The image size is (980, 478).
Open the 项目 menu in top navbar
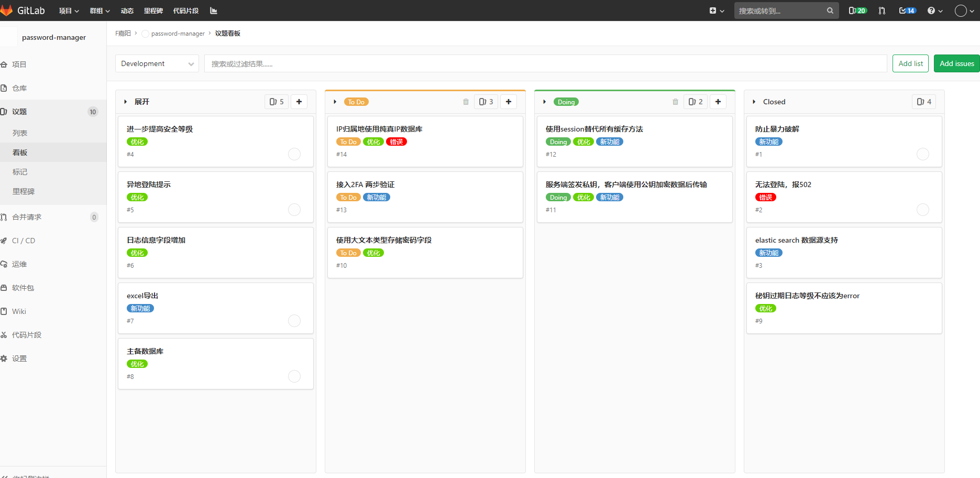tap(69, 10)
